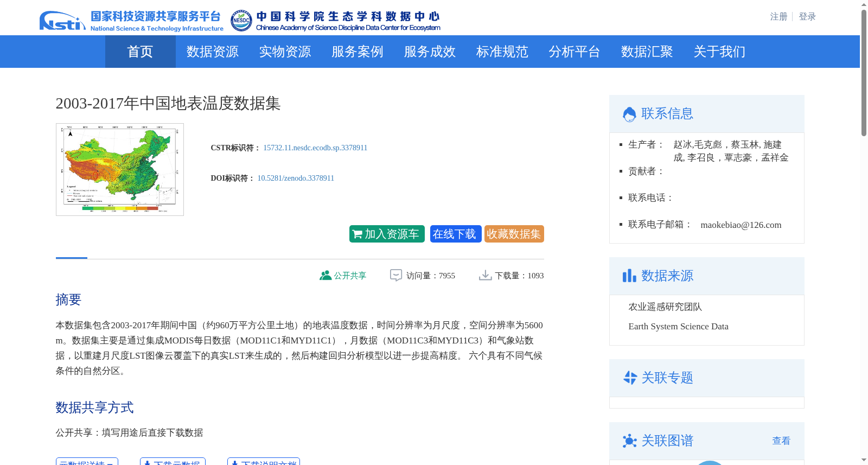Click the NSTI platform logo
This screenshot has height=465, width=868.
131,21
